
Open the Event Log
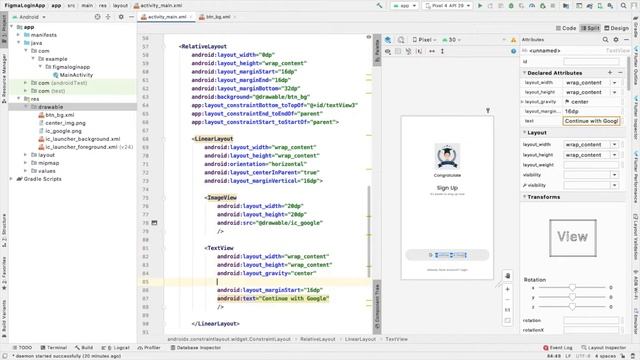pos(558,347)
